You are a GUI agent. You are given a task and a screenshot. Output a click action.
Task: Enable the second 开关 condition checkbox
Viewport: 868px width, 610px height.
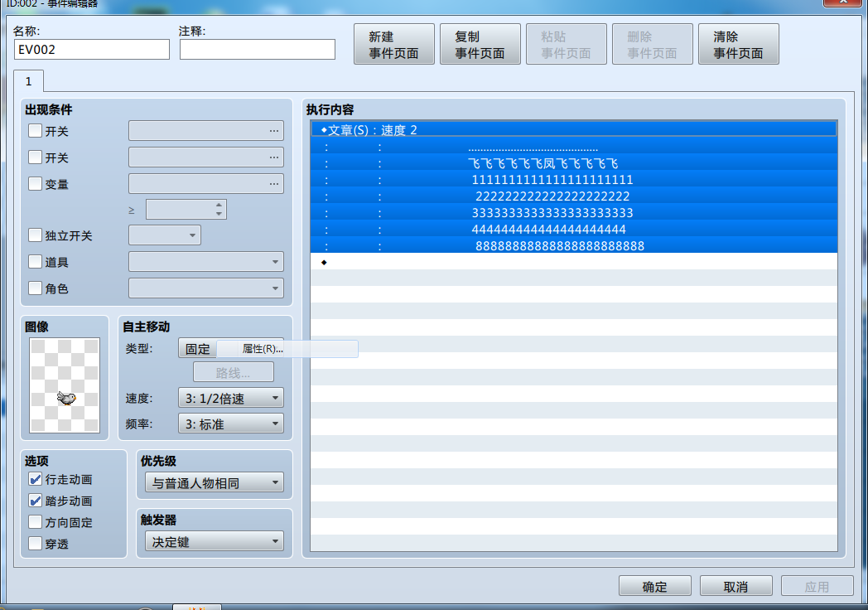35,157
